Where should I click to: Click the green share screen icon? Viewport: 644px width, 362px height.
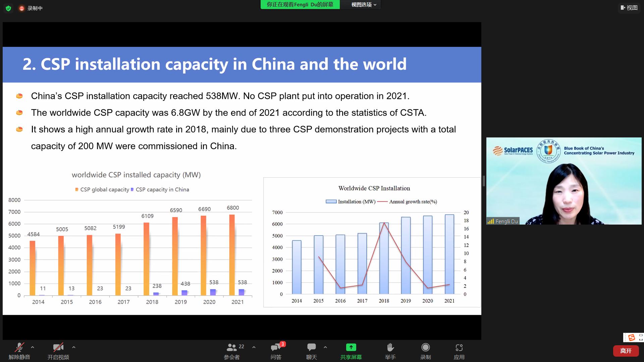(x=351, y=347)
